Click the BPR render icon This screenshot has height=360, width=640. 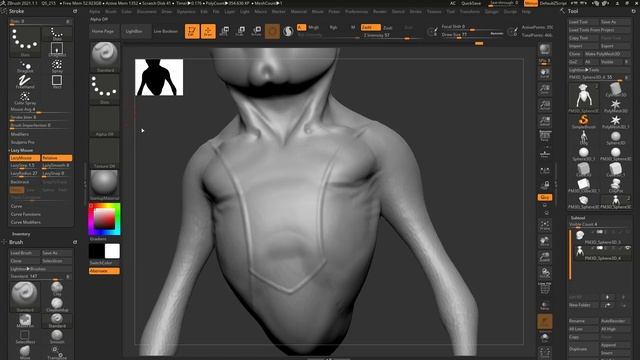[545, 50]
